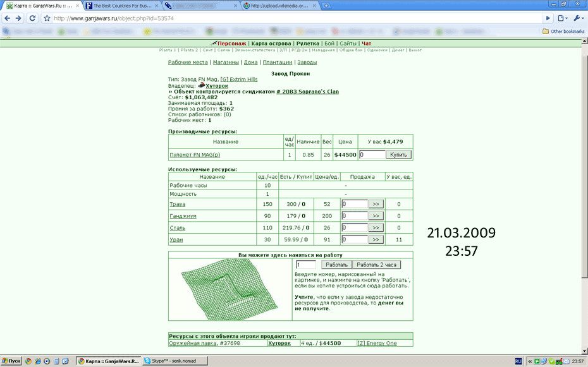The height and width of the screenshot is (367, 588).
Task: Open the Плантации link
Action: coord(278,62)
